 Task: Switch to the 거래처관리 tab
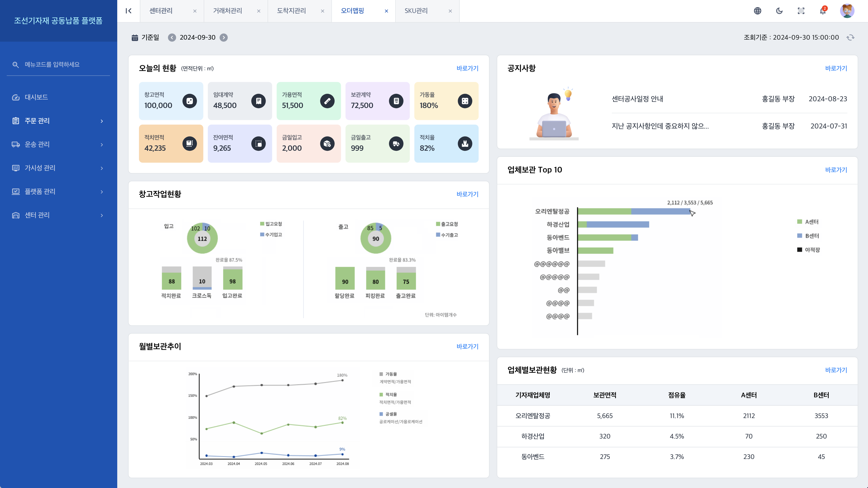[228, 11]
